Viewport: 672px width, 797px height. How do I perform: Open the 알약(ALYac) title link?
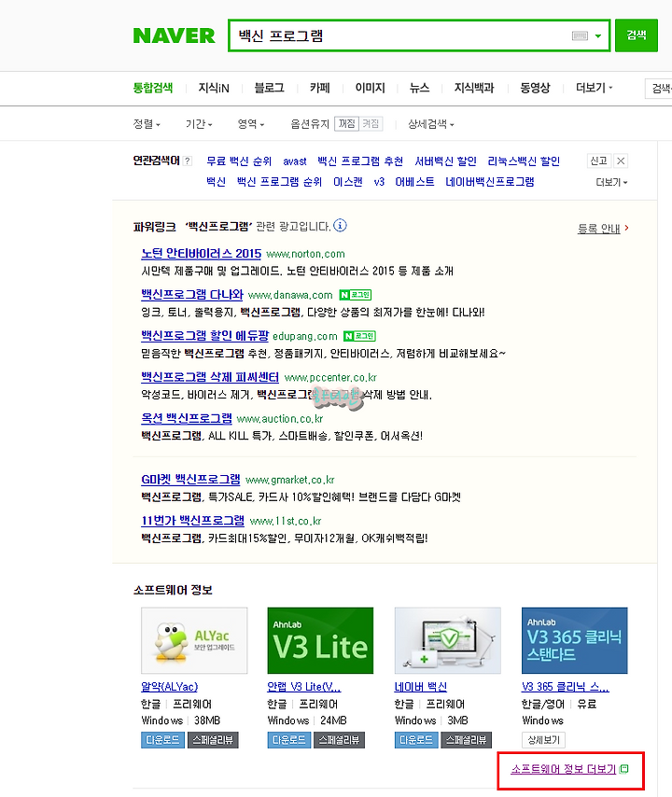click(x=169, y=687)
